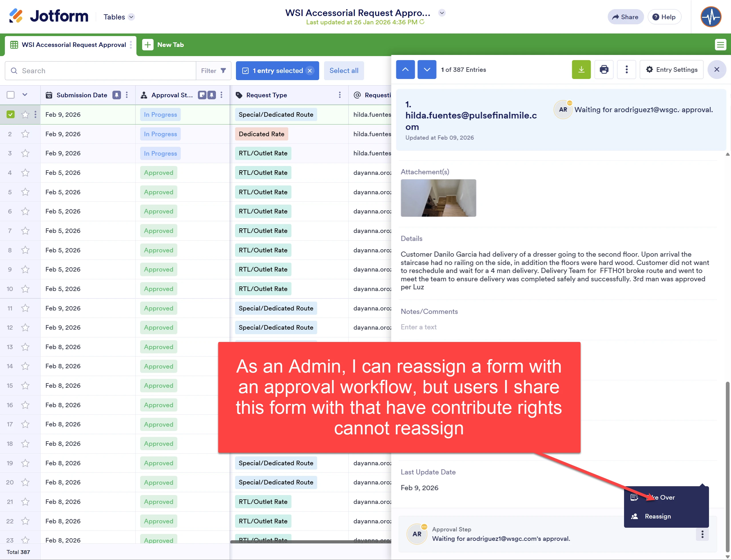Open the three-dot menu beside print icon
This screenshot has height=560, width=731.
(x=626, y=69)
